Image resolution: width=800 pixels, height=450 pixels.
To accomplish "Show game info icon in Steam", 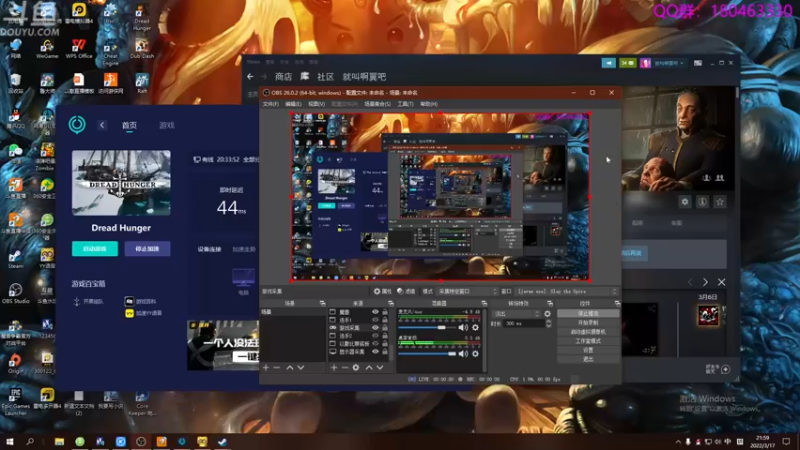I will coord(703,202).
